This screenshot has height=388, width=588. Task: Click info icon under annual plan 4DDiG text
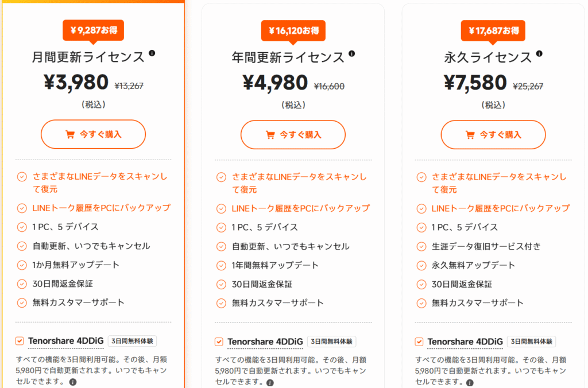pyautogui.click(x=270, y=382)
